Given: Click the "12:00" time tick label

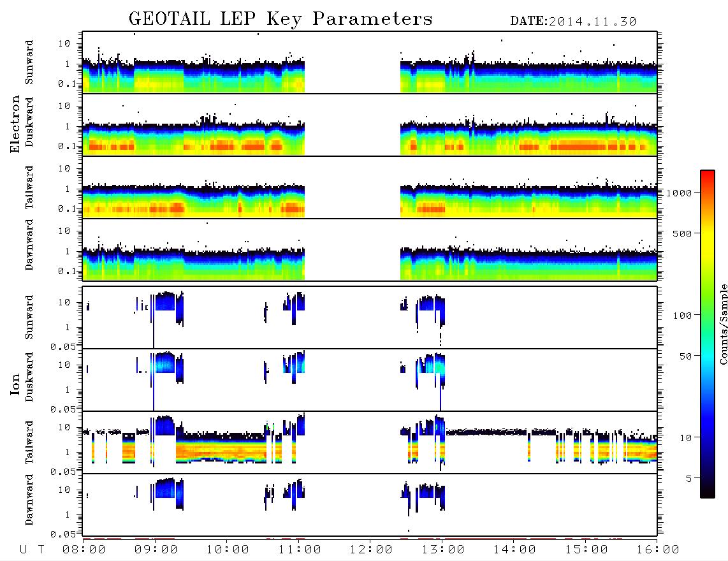Looking at the screenshot, I should coord(371,550).
